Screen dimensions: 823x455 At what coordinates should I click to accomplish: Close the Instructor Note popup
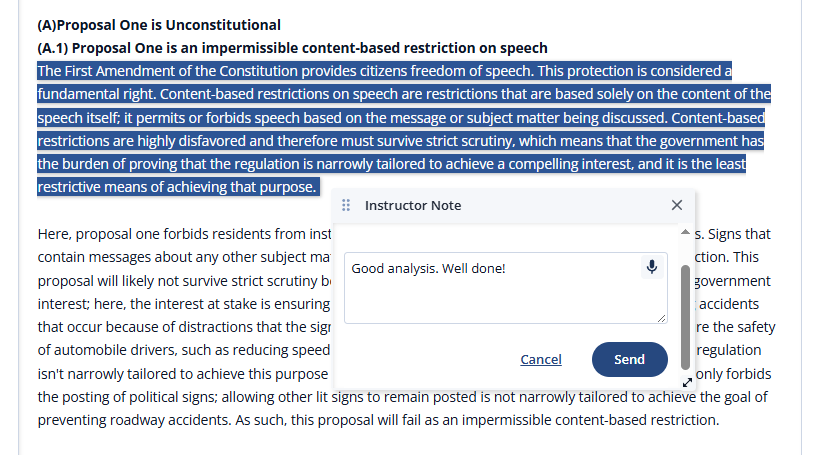coord(677,205)
